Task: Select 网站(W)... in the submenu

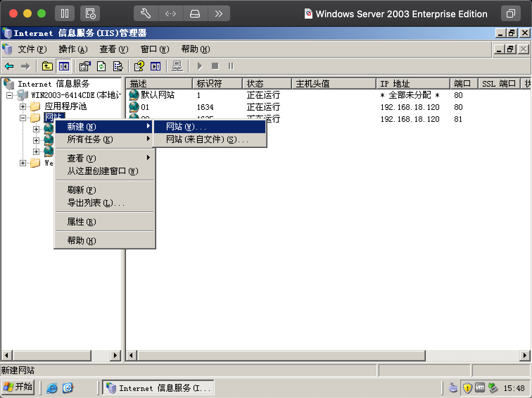Action: (210, 126)
